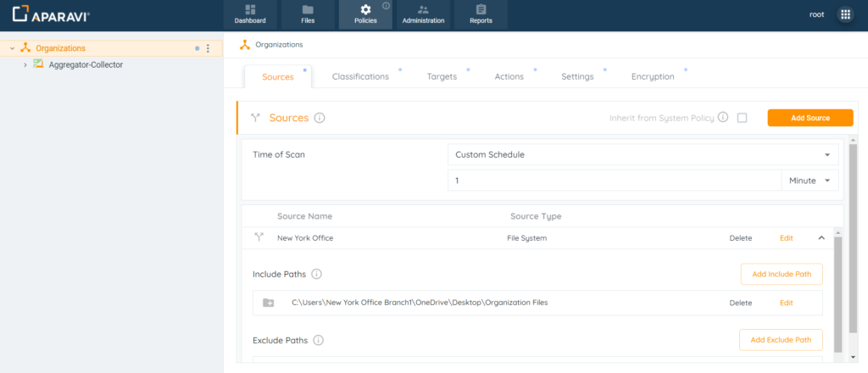Switch to the Classifications tab
This screenshot has height=373, width=868.
click(x=360, y=77)
